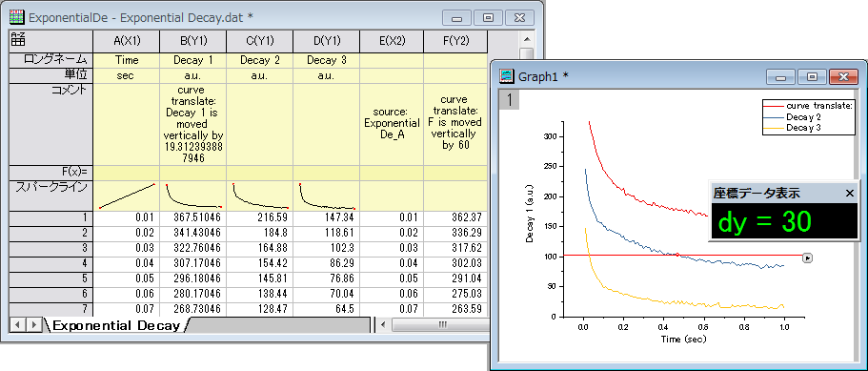Maximize the ExponentialDe worksheet window
Image resolution: width=868 pixels, height=371 pixels.
488,18
